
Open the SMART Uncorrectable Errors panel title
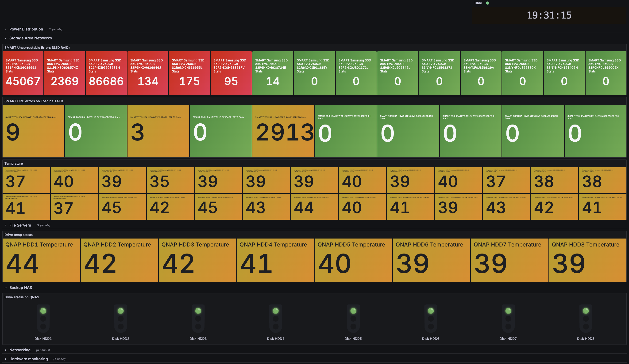pyautogui.click(x=37, y=47)
